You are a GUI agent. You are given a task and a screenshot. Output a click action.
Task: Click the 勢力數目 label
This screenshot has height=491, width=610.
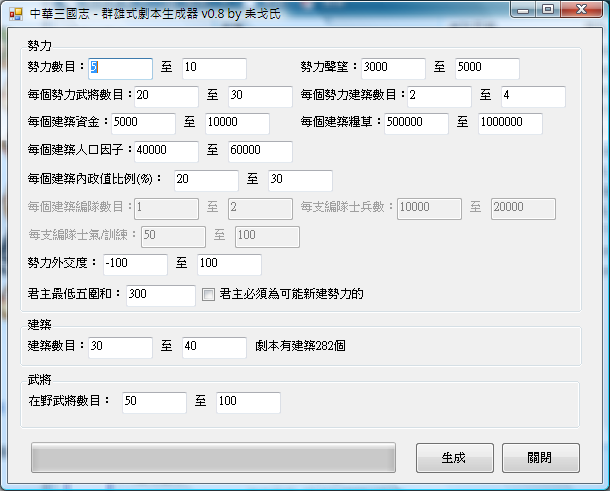click(56, 67)
